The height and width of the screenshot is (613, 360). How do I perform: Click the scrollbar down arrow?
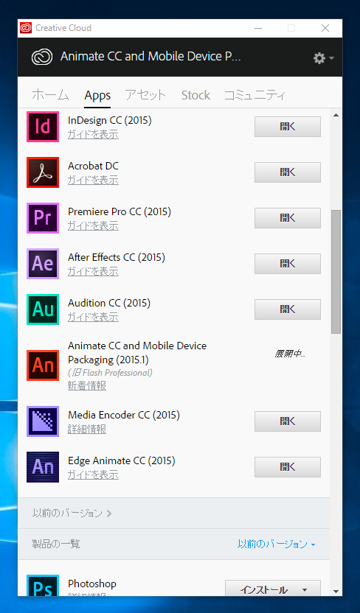tap(336, 591)
